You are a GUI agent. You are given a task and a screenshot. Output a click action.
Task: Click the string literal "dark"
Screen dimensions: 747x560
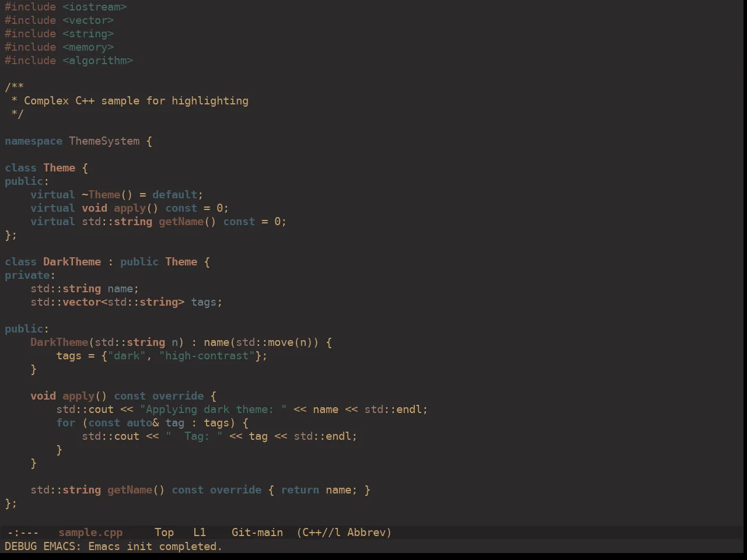tap(127, 356)
